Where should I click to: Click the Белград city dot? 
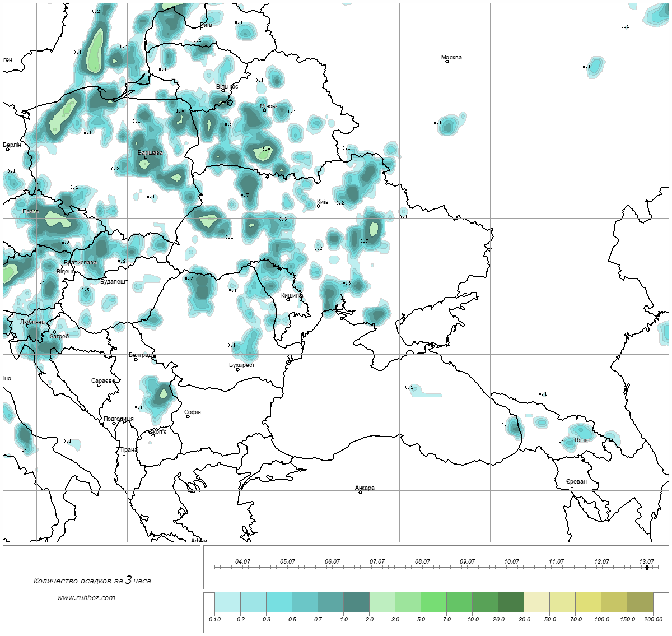coord(136,359)
